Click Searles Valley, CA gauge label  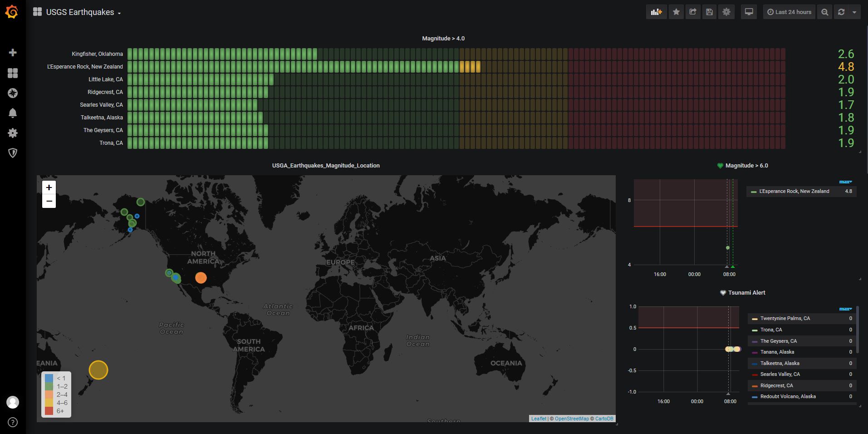pyautogui.click(x=101, y=105)
